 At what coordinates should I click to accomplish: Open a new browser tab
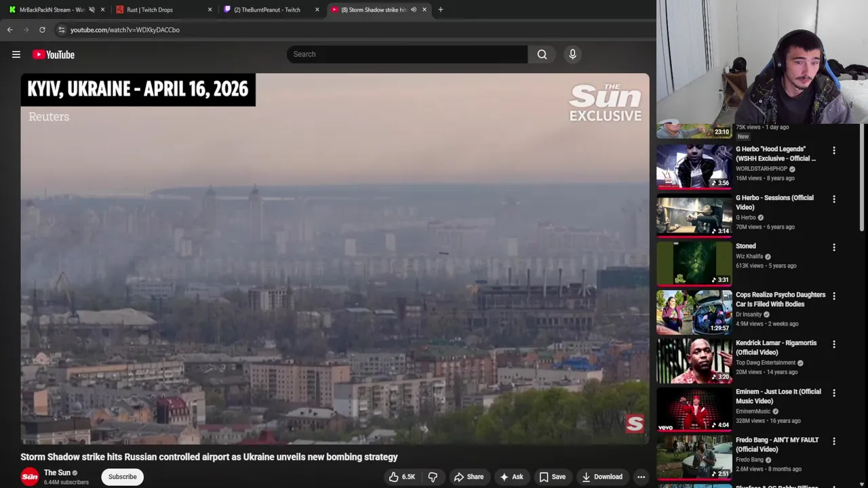(x=441, y=9)
